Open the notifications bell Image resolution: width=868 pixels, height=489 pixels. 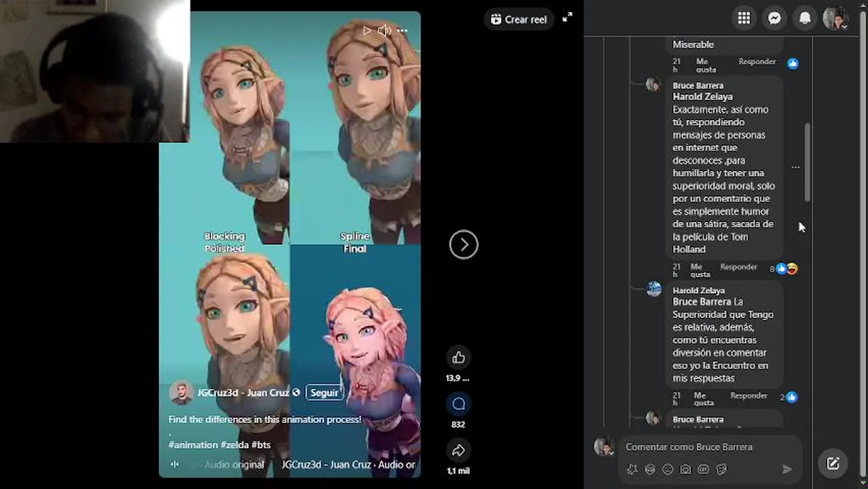tap(806, 18)
